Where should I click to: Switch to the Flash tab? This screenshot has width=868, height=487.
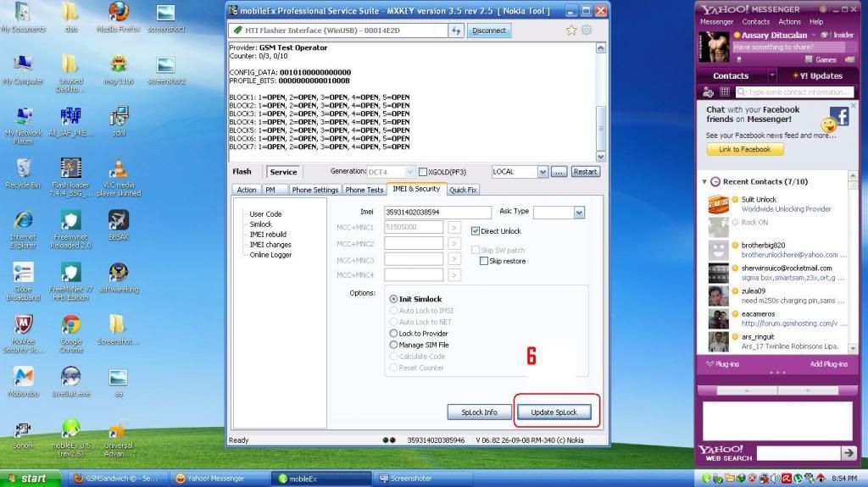tap(242, 172)
